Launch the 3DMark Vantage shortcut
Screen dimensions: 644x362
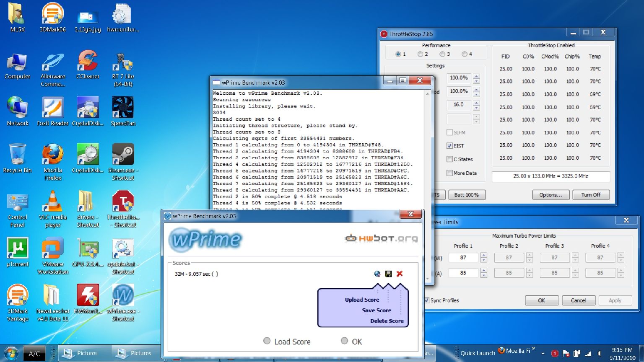click(17, 303)
